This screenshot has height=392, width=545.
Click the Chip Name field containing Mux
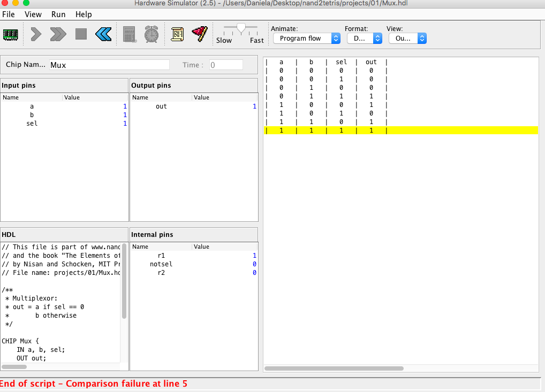109,65
